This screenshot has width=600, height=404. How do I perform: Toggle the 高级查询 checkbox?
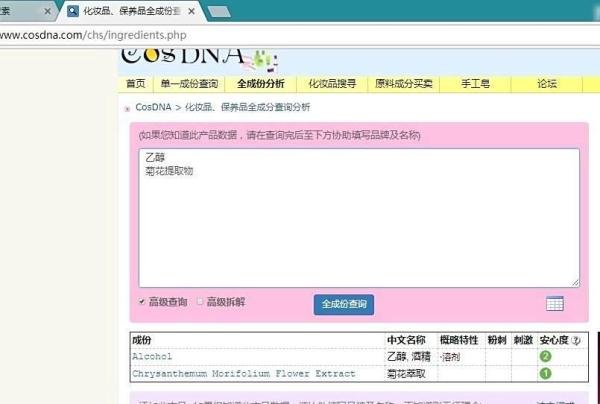click(x=142, y=301)
